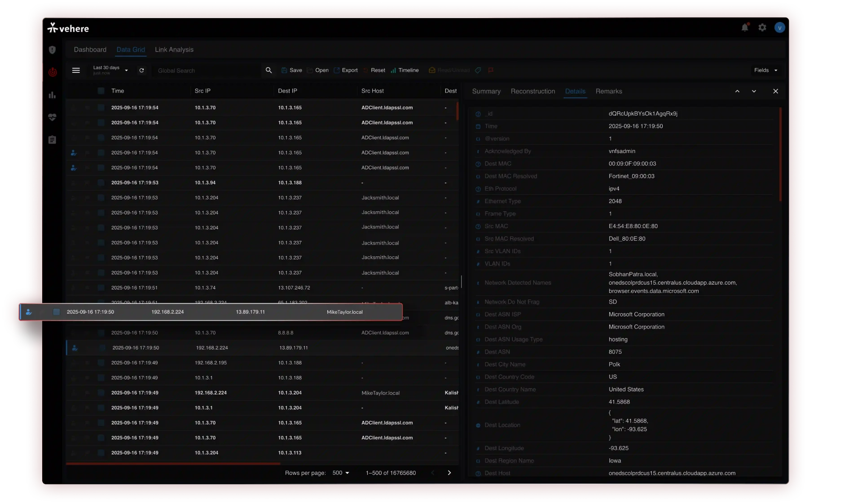Screen dimensions: 862x504
Task: Click the refresh icon next to the time range
Action: click(x=141, y=70)
